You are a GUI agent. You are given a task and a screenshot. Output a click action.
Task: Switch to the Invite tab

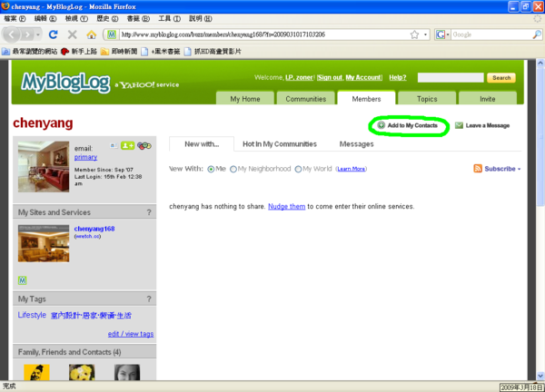point(488,99)
